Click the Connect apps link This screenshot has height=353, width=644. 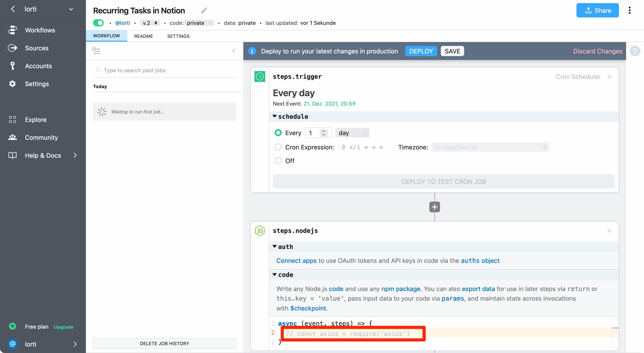coord(296,260)
